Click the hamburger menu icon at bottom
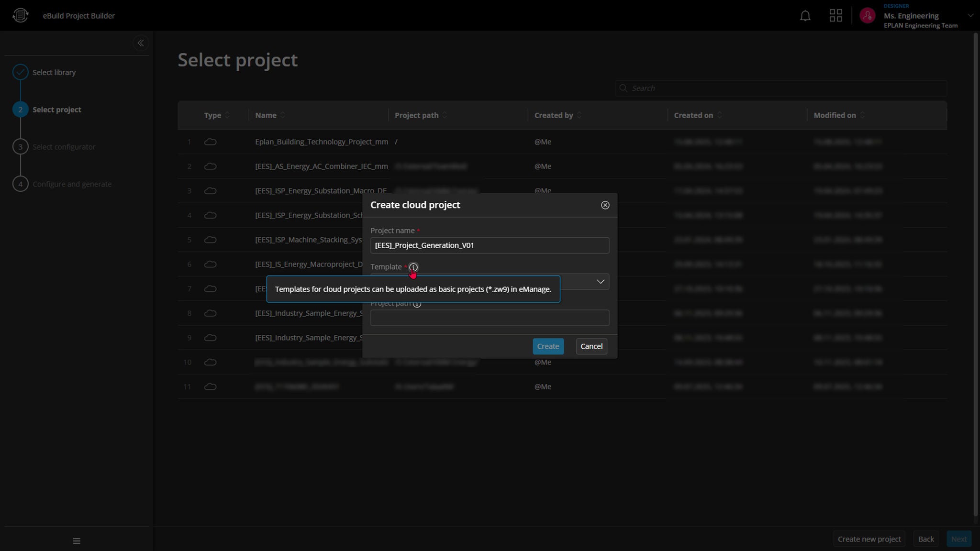The height and width of the screenshot is (551, 980). point(77,541)
